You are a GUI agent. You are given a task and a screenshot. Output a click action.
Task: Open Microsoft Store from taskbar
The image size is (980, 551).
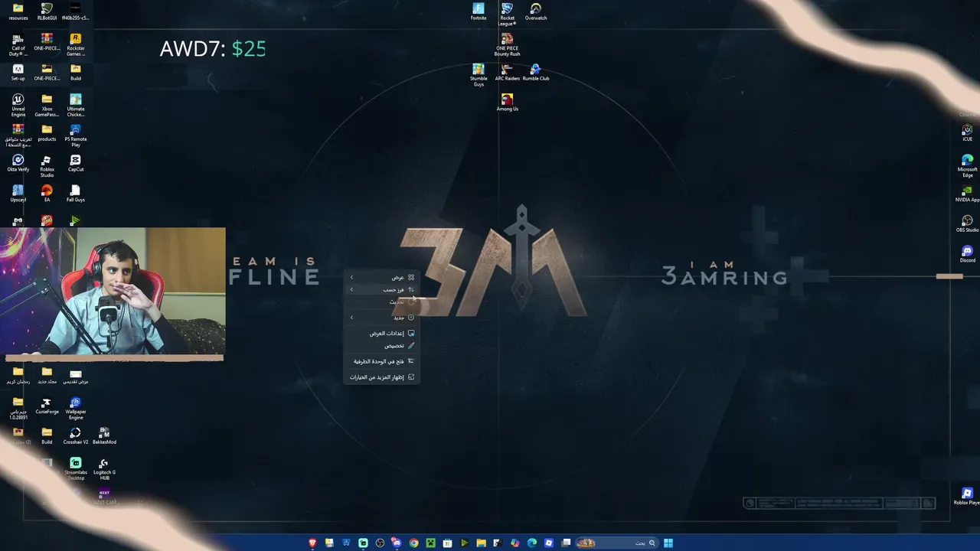tap(447, 543)
